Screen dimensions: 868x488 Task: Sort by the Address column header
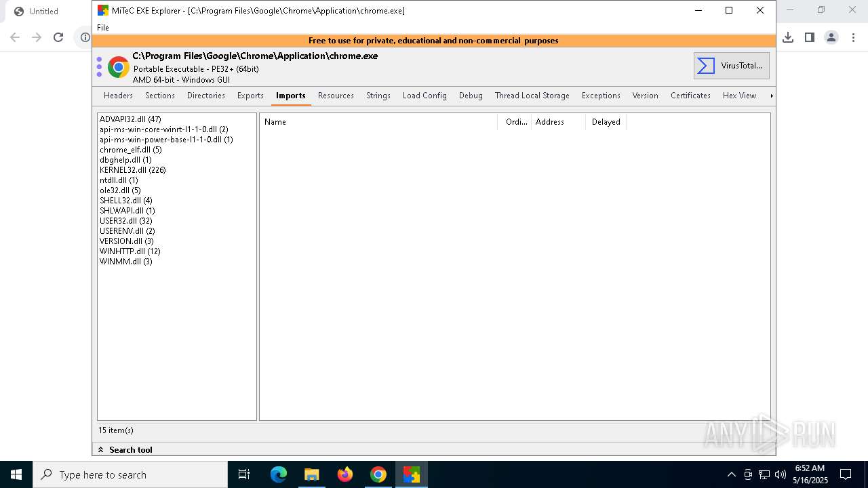(x=559, y=122)
